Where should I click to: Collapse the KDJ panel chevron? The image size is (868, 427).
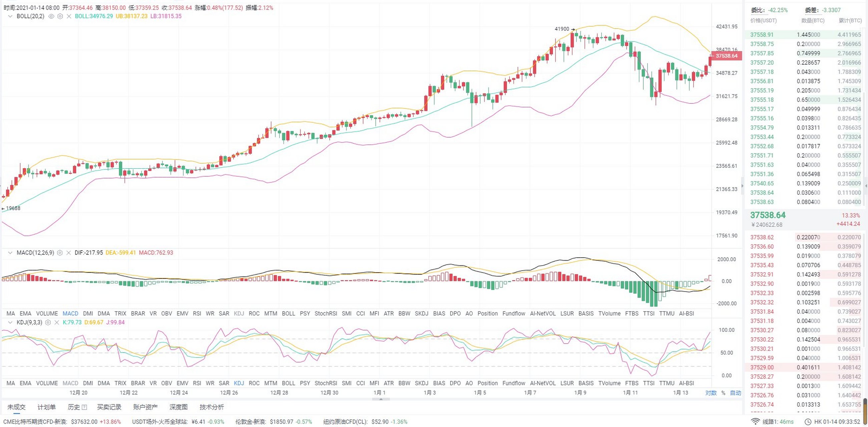pyautogui.click(x=10, y=323)
